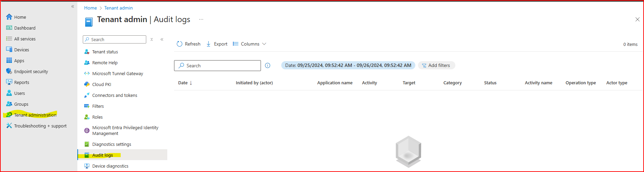The image size is (644, 172).
Task: Click the Refresh circular arrow icon
Action: [179, 44]
